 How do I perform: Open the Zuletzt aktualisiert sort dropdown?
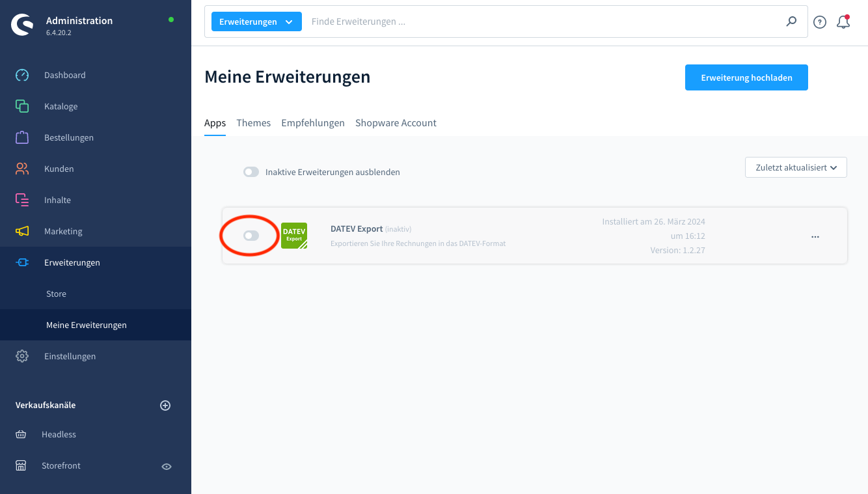(x=796, y=167)
